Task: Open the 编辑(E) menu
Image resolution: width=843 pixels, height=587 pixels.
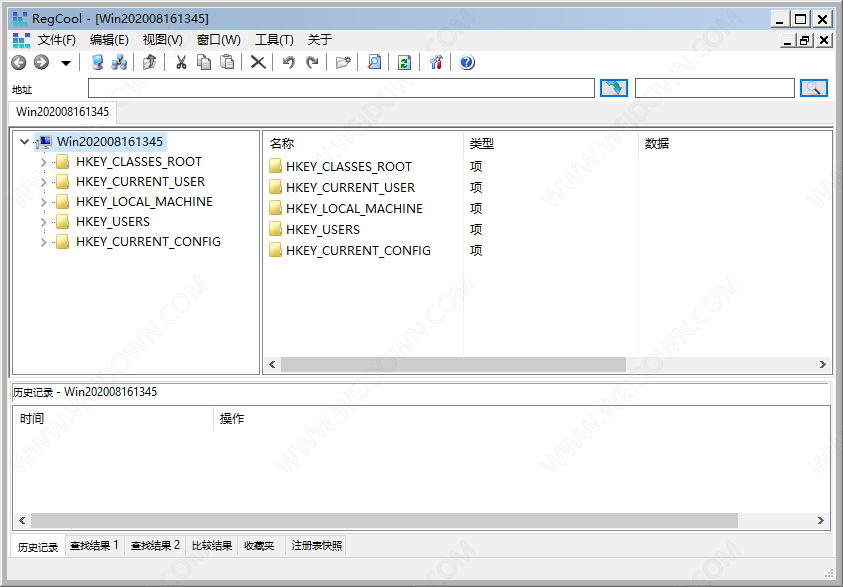Action: coord(109,40)
